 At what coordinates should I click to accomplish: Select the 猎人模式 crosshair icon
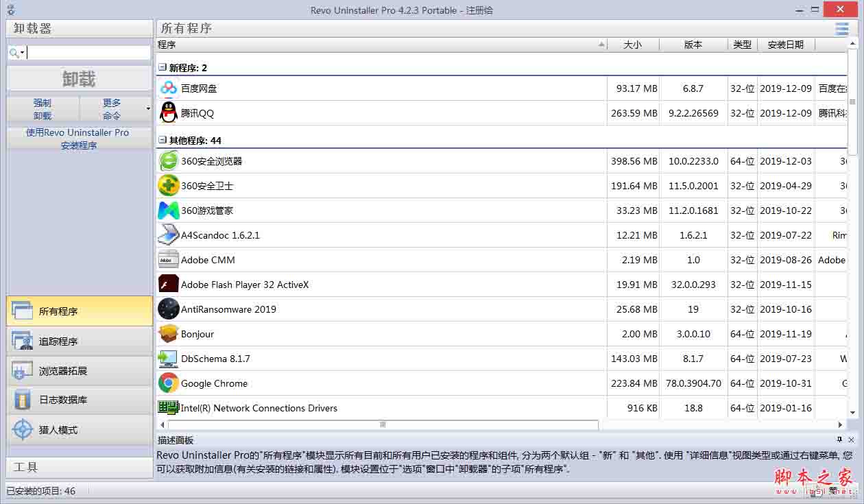click(x=23, y=431)
